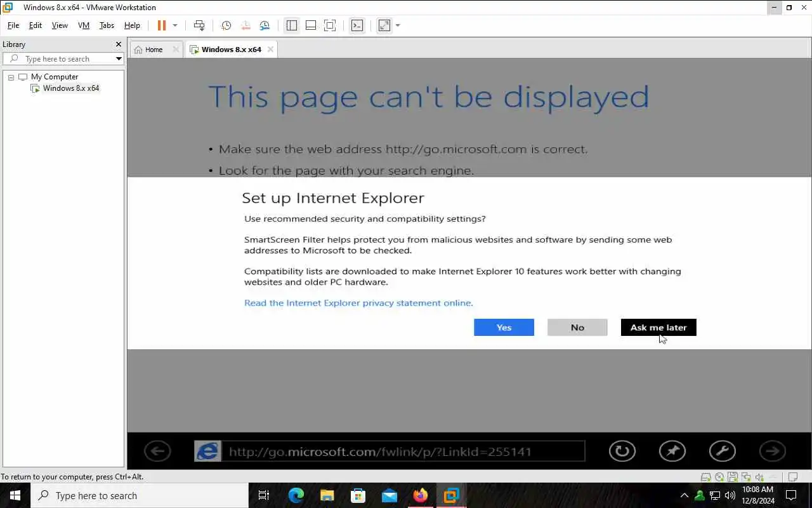The image size is (812, 508).
Task: Close the Library panel
Action: (118, 44)
